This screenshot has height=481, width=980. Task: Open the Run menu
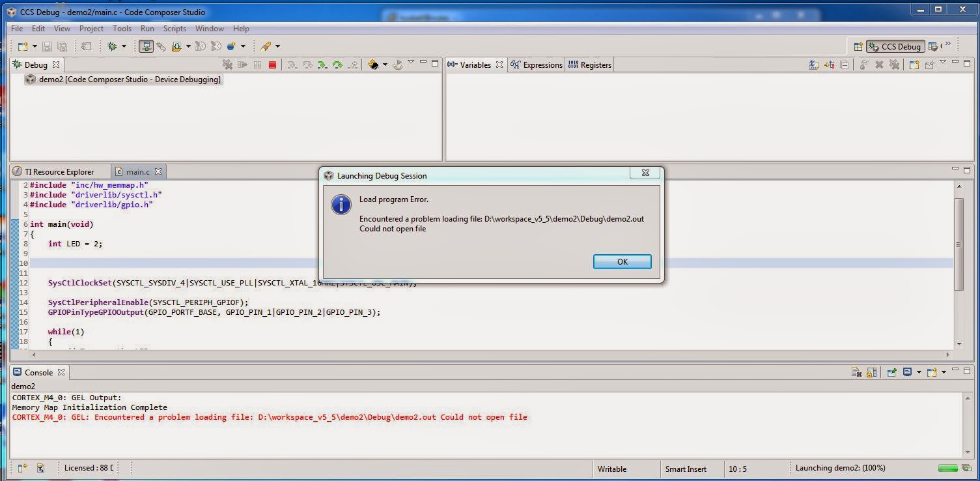click(147, 29)
